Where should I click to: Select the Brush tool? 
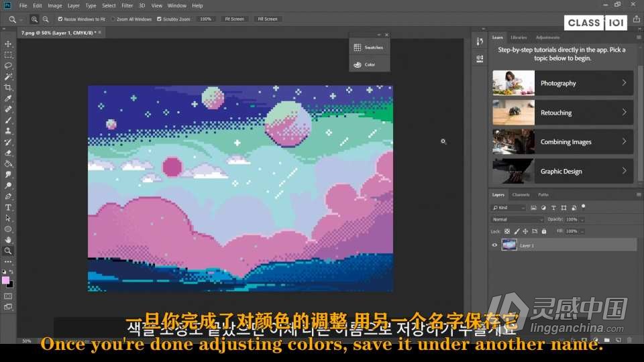coord(8,120)
